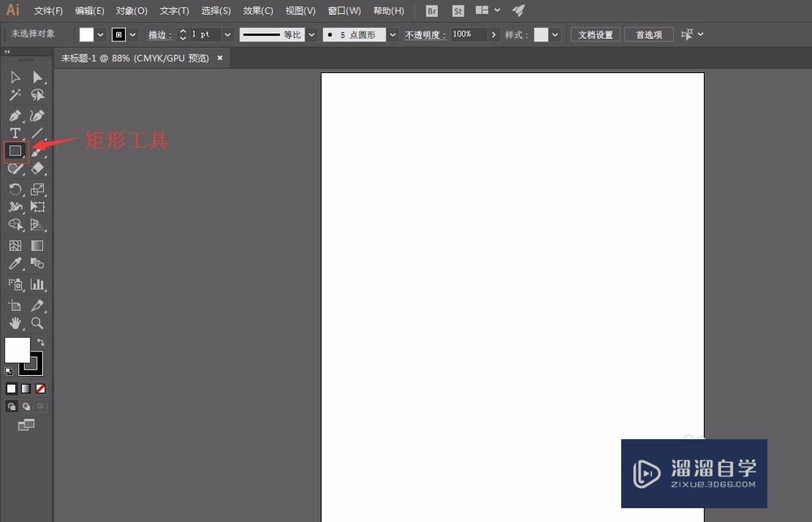Open Bridge via Br icon
This screenshot has height=522, width=812.
coord(431,11)
